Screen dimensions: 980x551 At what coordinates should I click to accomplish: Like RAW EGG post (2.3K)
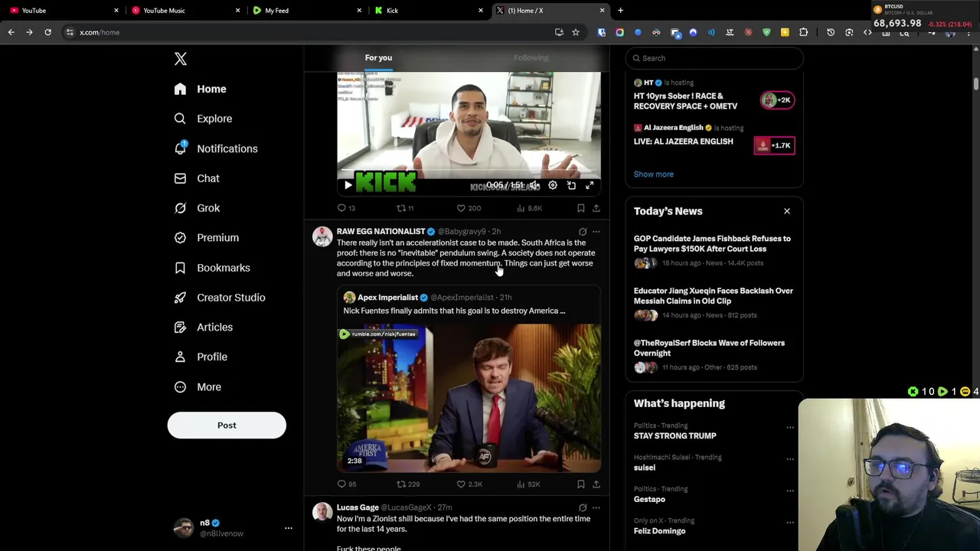469,484
